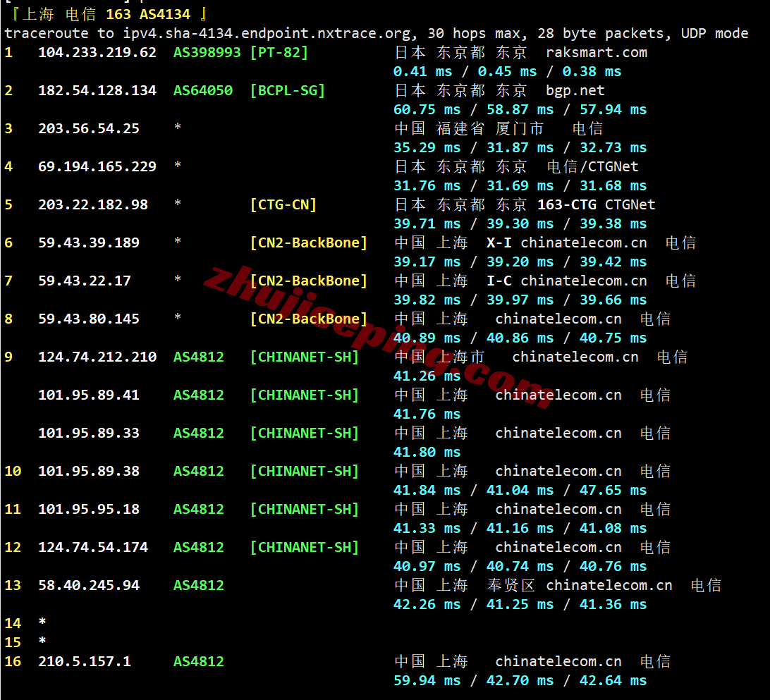Click the [PT-82] network tag

279,53
